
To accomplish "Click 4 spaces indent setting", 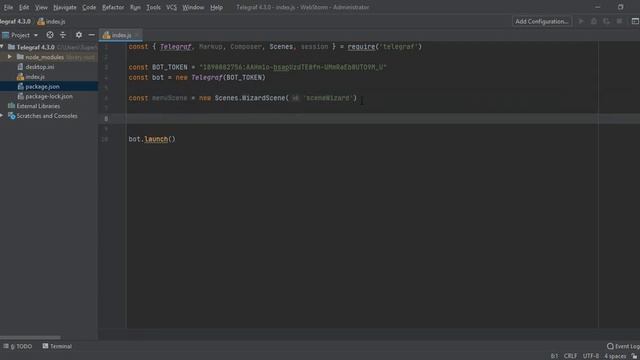I will [615, 356].
